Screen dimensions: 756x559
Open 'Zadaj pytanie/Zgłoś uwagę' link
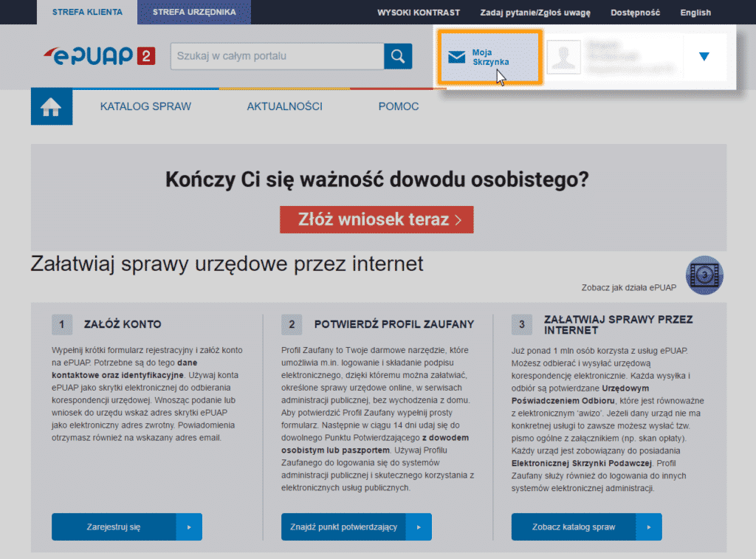pyautogui.click(x=535, y=13)
